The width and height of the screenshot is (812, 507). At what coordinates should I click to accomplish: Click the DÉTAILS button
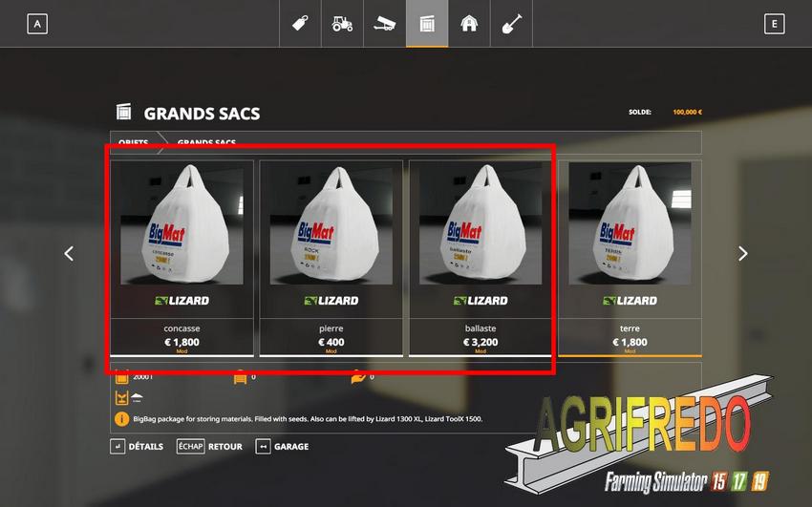pos(137,447)
